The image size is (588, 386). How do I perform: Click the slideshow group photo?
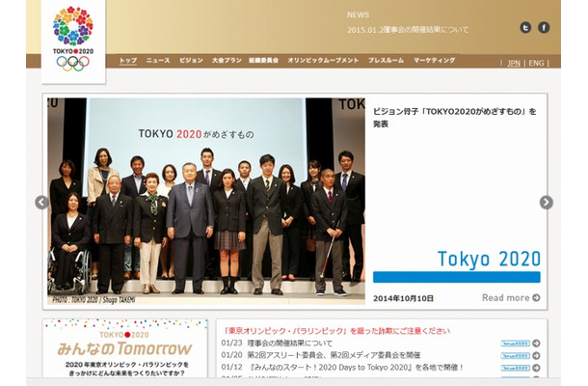[x=206, y=202]
